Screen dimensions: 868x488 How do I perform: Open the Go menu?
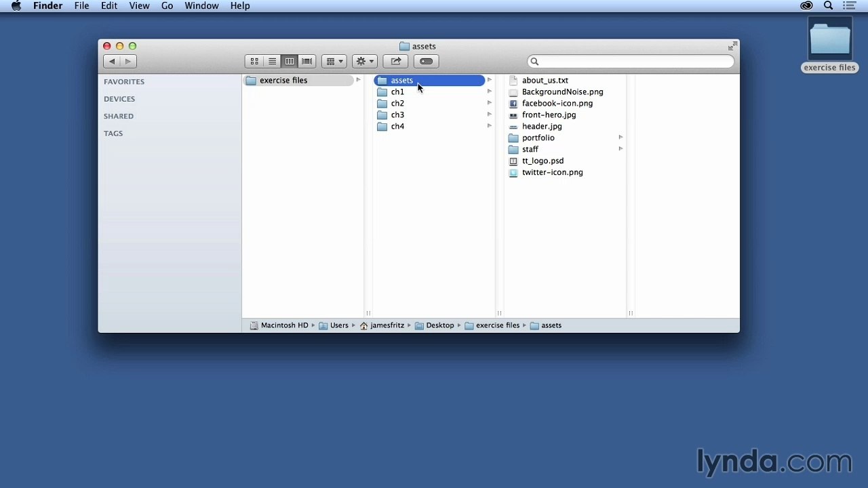[x=167, y=6]
